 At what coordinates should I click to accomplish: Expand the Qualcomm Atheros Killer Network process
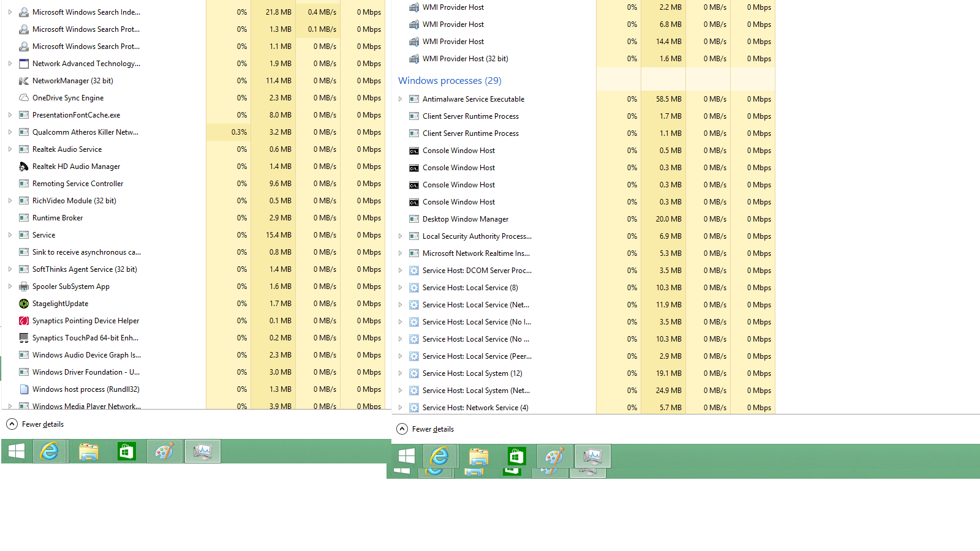(10, 132)
